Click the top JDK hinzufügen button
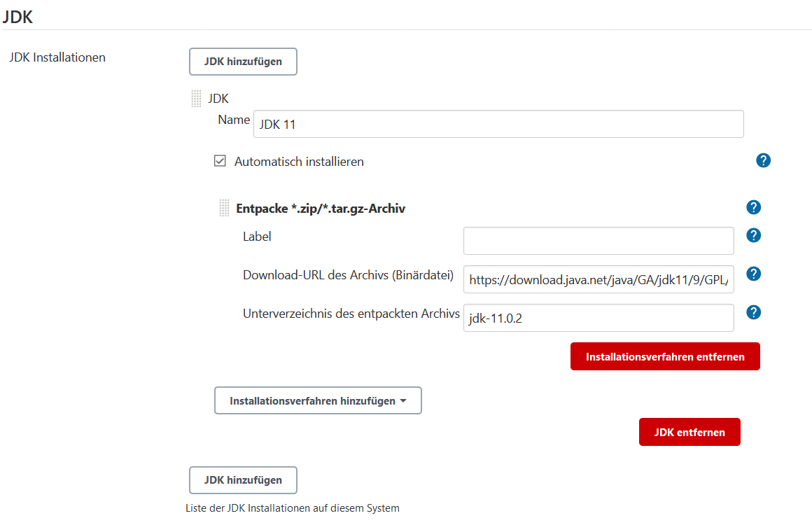The width and height of the screenshot is (812, 525). pos(243,62)
